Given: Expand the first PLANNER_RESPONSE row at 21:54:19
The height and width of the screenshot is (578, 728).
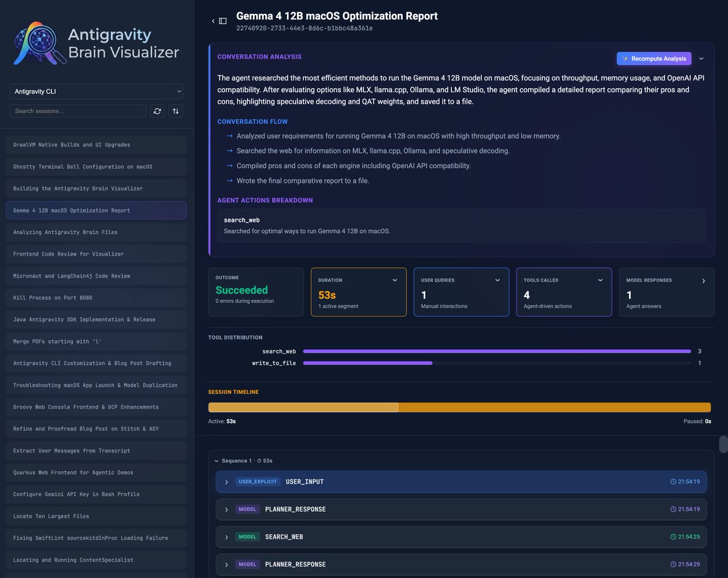Looking at the screenshot, I should pos(461,509).
